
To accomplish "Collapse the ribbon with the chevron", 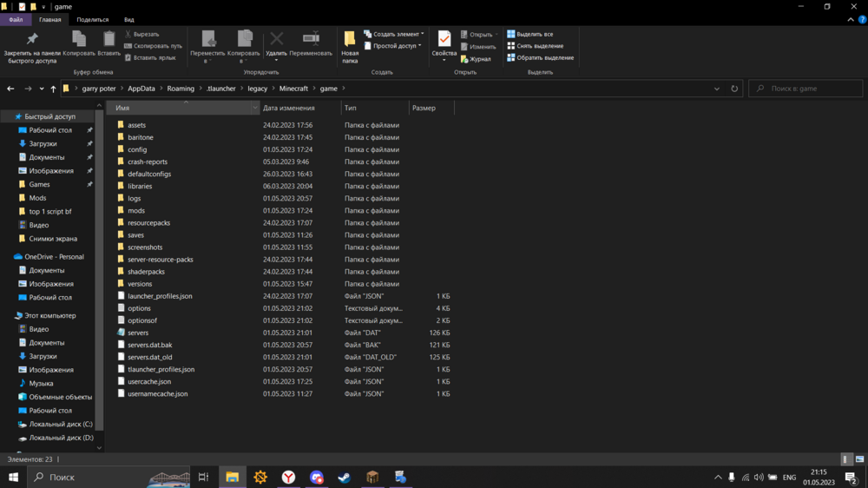I will point(851,19).
